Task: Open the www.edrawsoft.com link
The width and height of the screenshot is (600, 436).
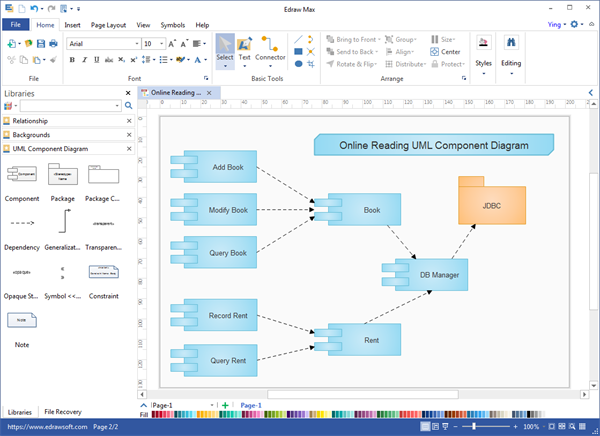Action: click(x=41, y=427)
